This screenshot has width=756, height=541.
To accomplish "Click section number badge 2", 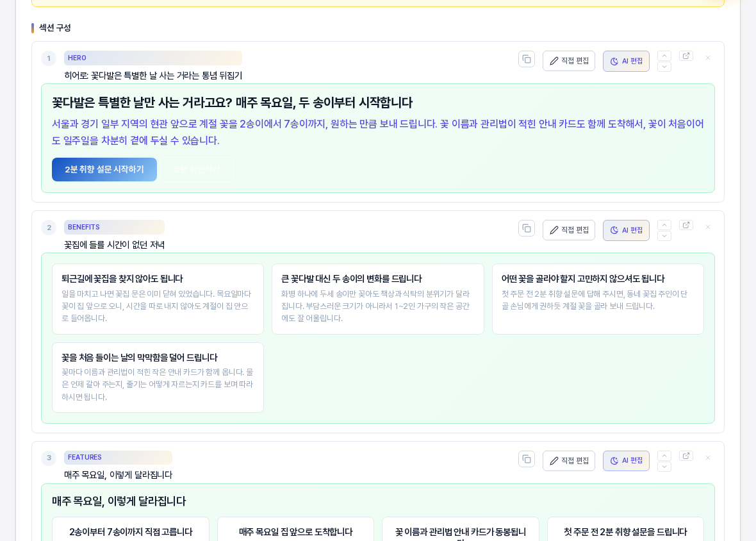I will [x=49, y=228].
